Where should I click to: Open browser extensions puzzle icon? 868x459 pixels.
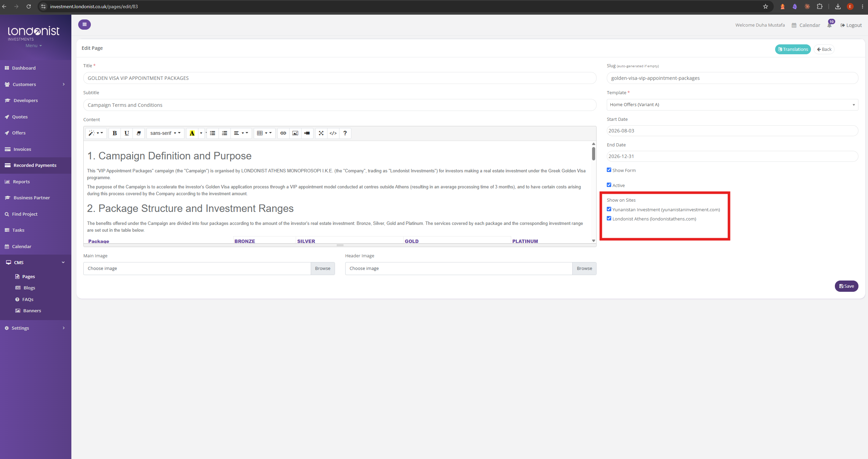pos(820,6)
